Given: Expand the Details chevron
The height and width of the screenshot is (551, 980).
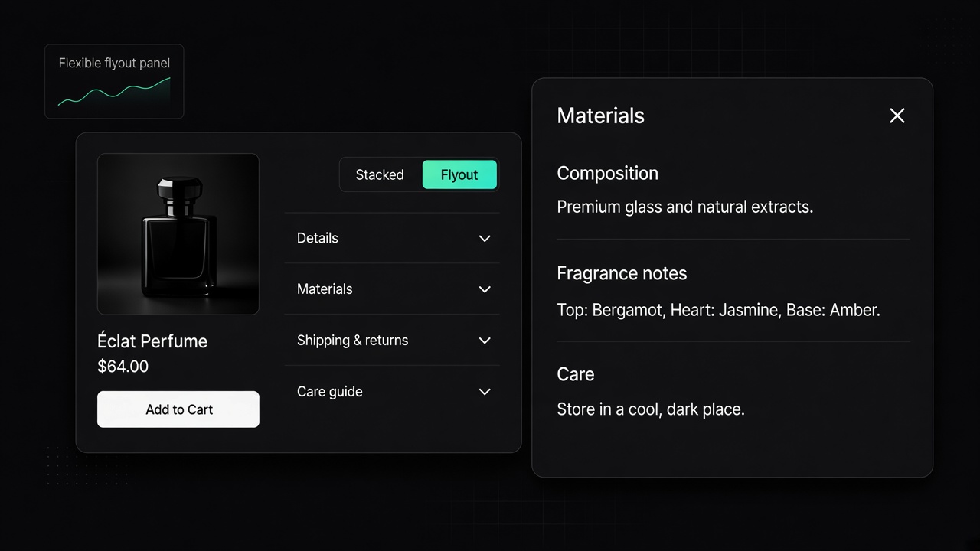Looking at the screenshot, I should coord(485,239).
